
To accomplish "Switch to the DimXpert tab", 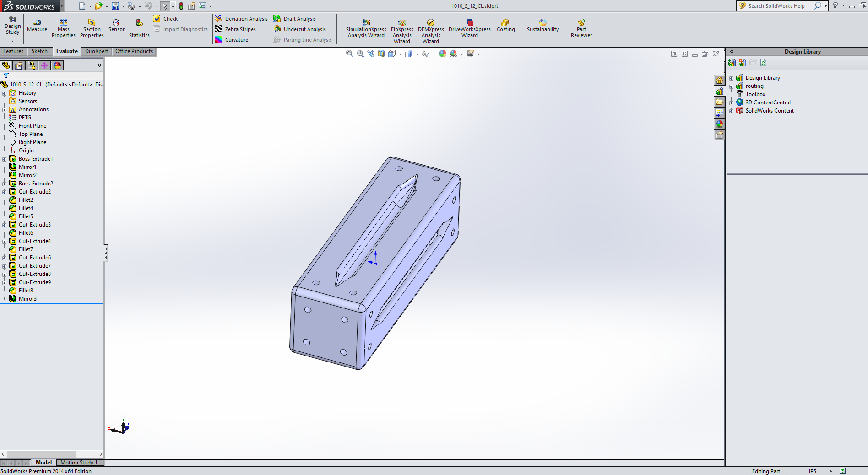I will point(97,51).
